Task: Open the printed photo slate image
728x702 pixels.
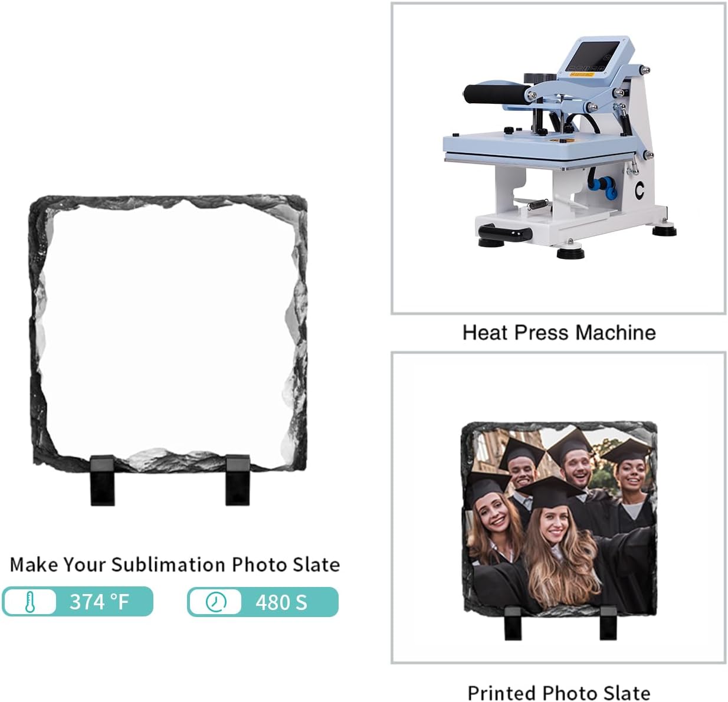Action: 558,507
